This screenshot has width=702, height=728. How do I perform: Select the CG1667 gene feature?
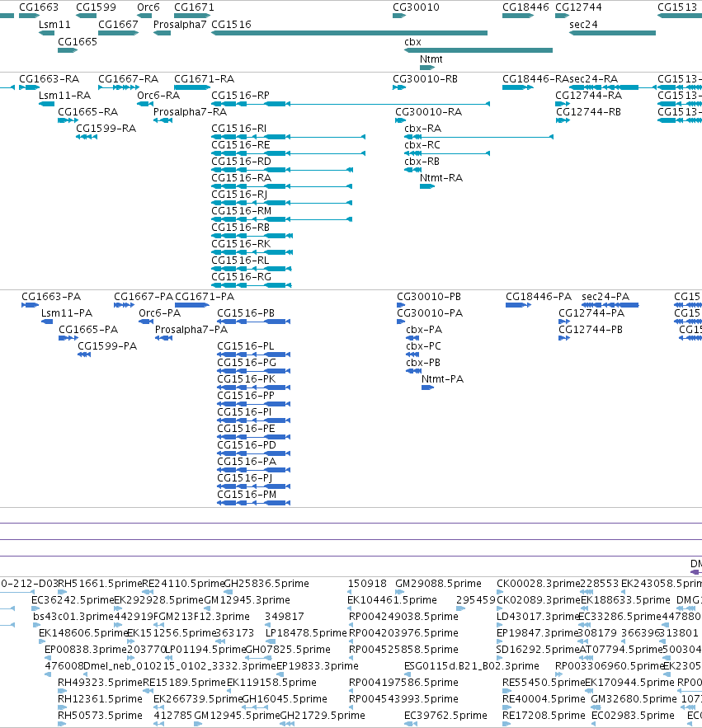point(118,33)
